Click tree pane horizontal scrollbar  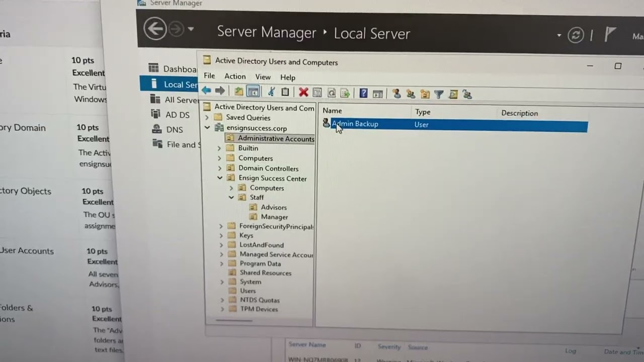click(x=234, y=320)
